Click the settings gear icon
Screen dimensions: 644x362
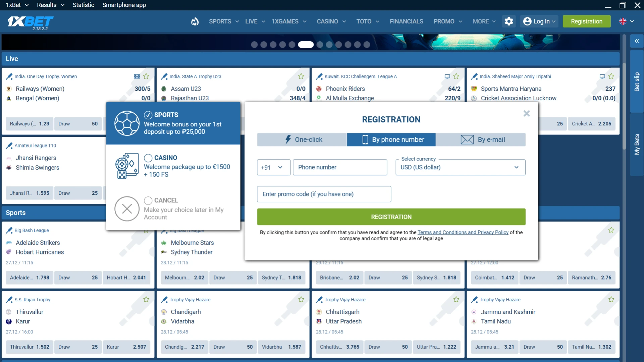(508, 21)
